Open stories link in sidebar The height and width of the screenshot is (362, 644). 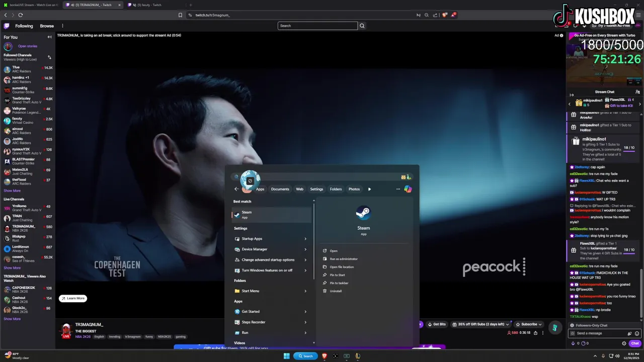[28, 46]
